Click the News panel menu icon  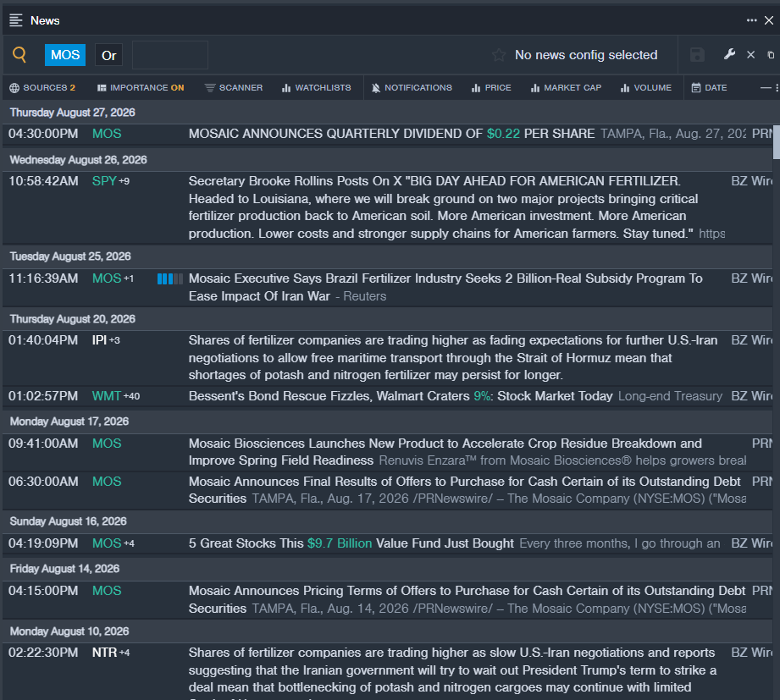point(15,20)
